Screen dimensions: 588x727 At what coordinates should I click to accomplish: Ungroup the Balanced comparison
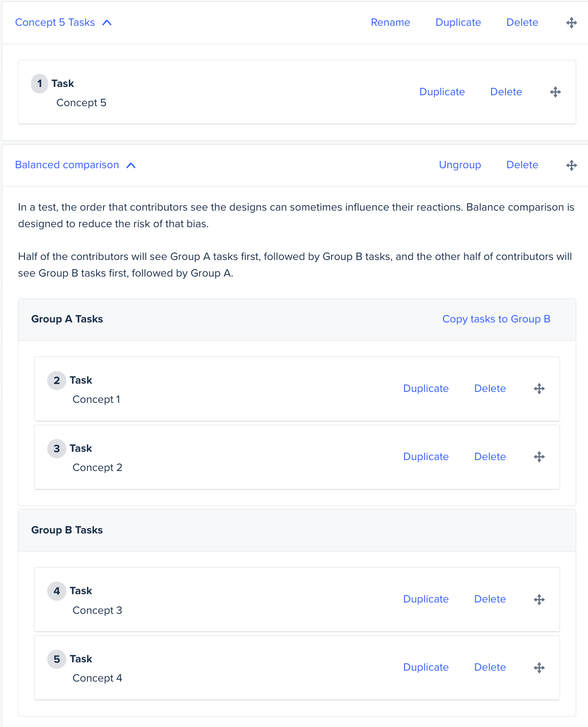click(460, 165)
